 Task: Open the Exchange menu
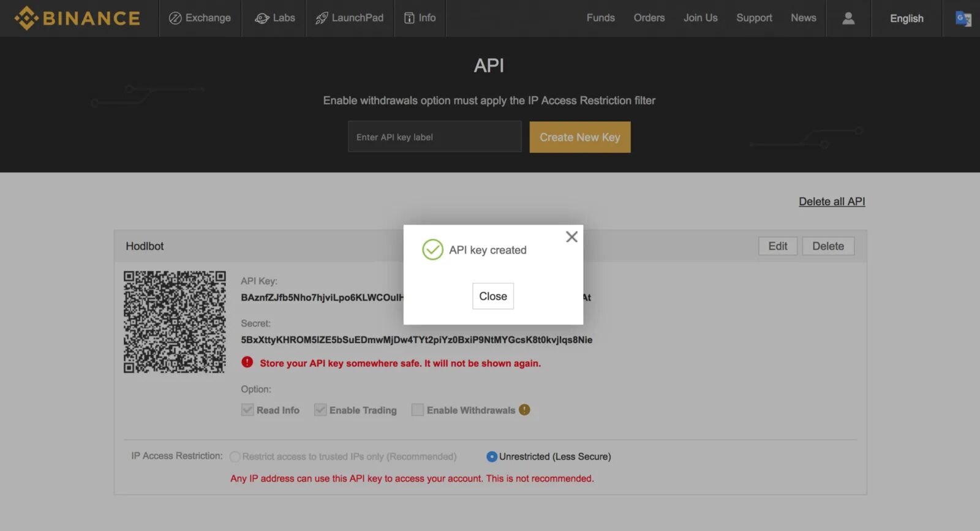click(200, 18)
